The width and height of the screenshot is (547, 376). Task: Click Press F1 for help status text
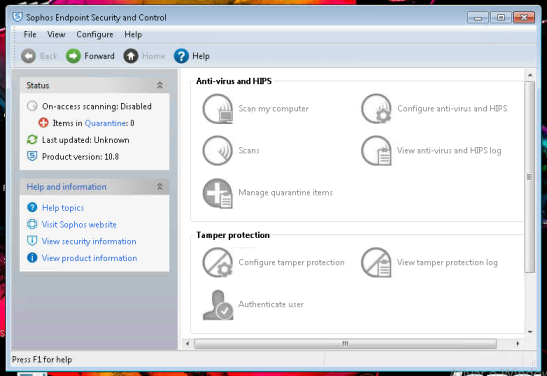pyautogui.click(x=42, y=360)
